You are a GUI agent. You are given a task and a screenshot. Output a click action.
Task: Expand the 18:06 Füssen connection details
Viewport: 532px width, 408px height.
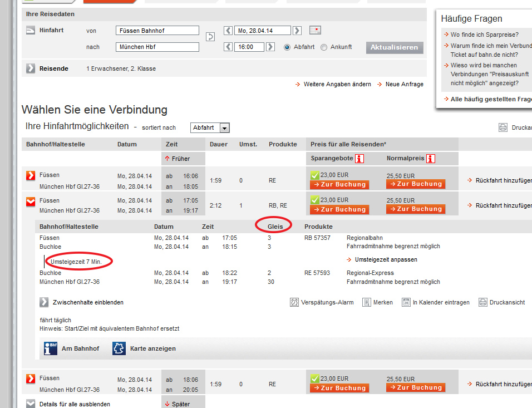(x=31, y=378)
